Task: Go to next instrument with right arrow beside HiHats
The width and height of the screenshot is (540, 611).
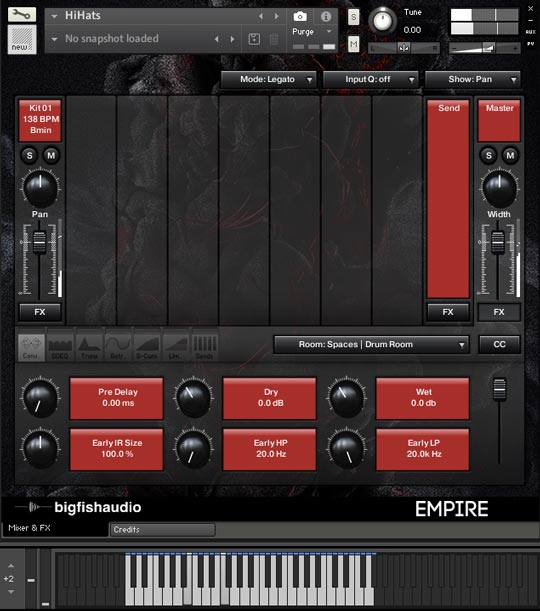Action: click(276, 16)
